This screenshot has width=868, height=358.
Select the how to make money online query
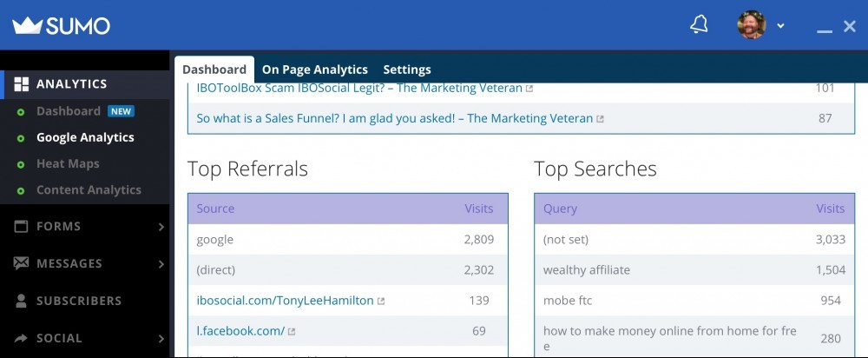(694, 337)
